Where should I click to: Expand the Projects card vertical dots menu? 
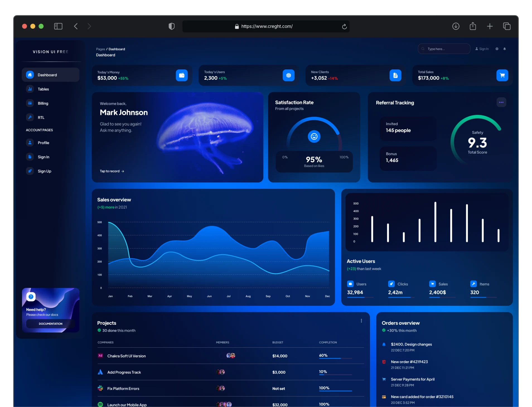(x=361, y=321)
